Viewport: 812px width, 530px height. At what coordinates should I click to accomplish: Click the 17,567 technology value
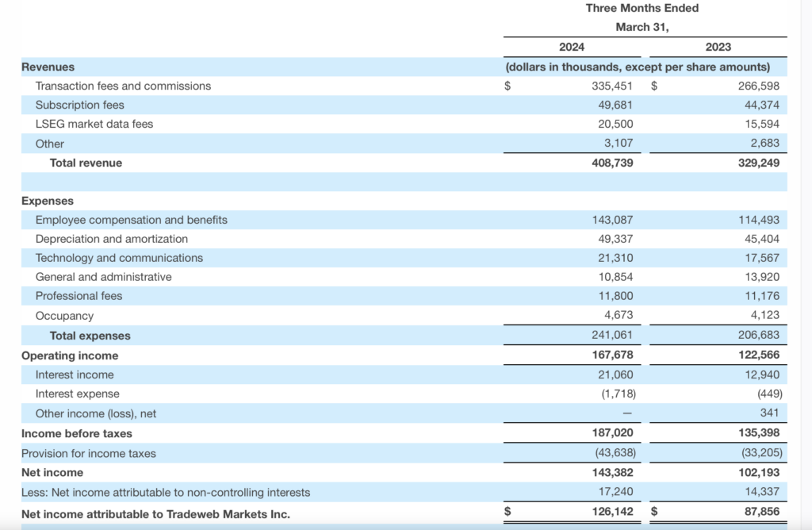(x=762, y=258)
